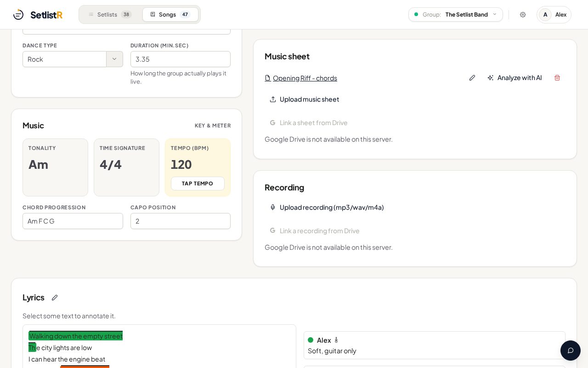The image size is (588, 368).
Task: Click the microphone icon to upload recording
Action: 273,207
